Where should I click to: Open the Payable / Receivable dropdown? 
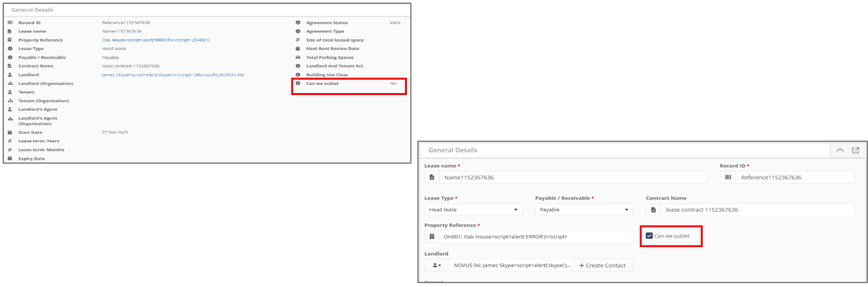[584, 209]
